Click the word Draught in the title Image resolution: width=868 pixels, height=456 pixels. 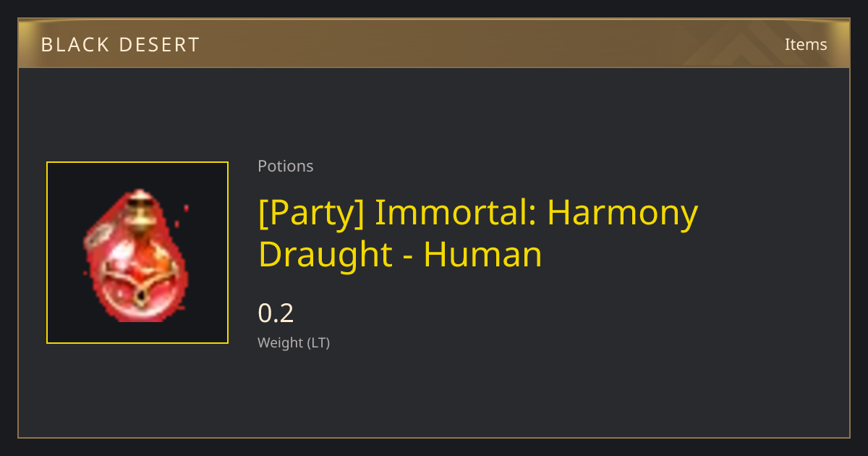(325, 255)
